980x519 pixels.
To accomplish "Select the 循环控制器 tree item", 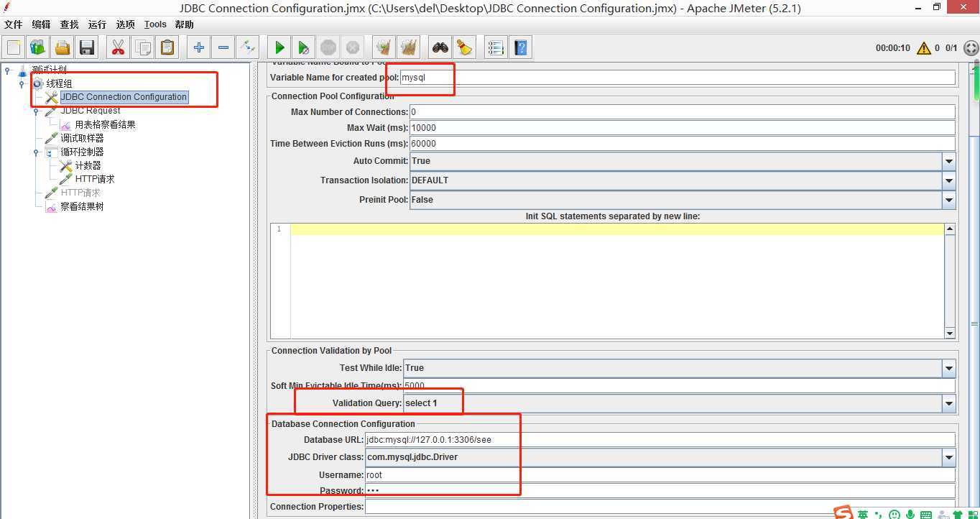I will tap(82, 152).
